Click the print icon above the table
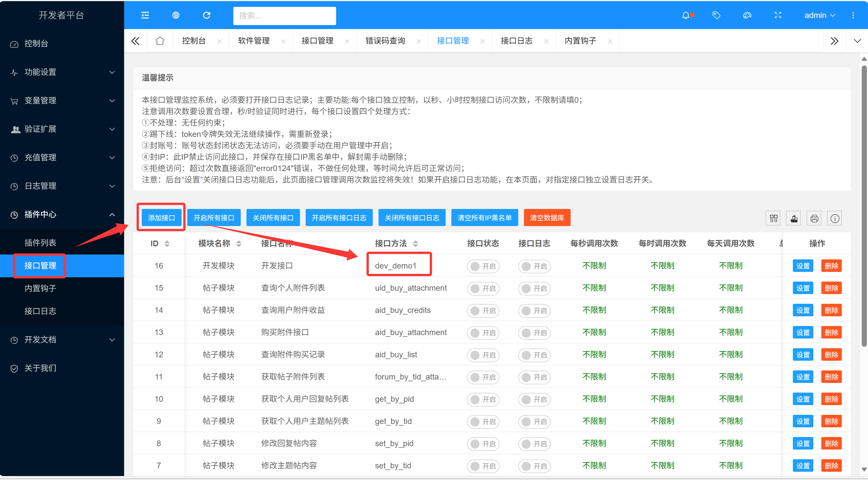Image resolution: width=868 pixels, height=480 pixels. pos(814,218)
